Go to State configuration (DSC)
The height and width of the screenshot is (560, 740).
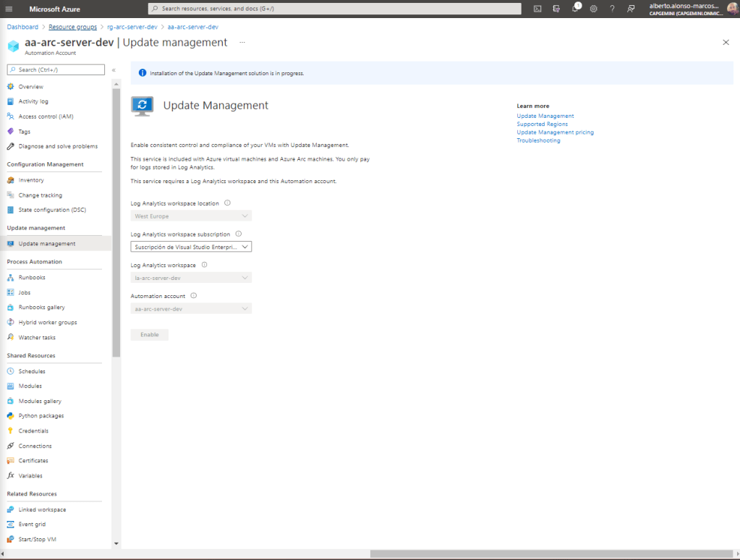[52, 210]
